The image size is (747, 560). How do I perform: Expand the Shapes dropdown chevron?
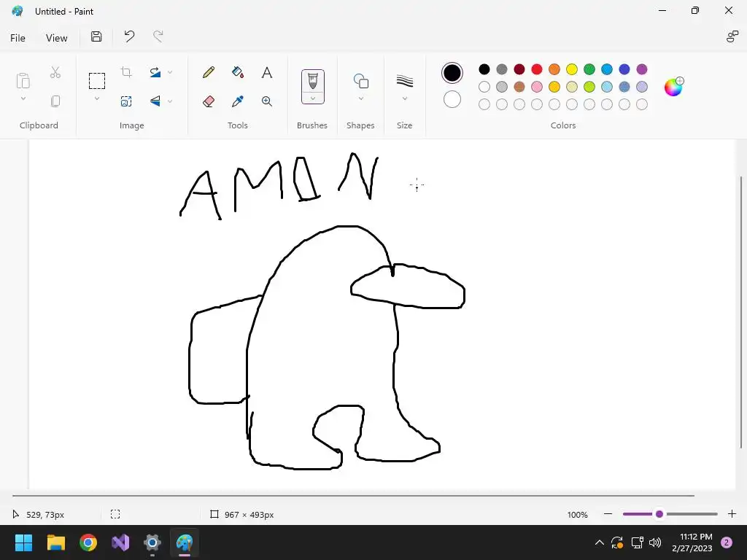pyautogui.click(x=360, y=98)
